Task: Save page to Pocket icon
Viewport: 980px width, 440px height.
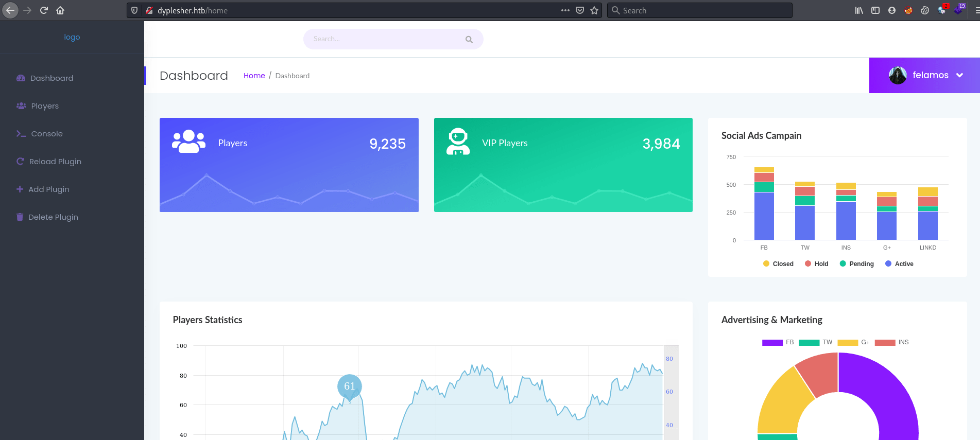Action: point(580,10)
